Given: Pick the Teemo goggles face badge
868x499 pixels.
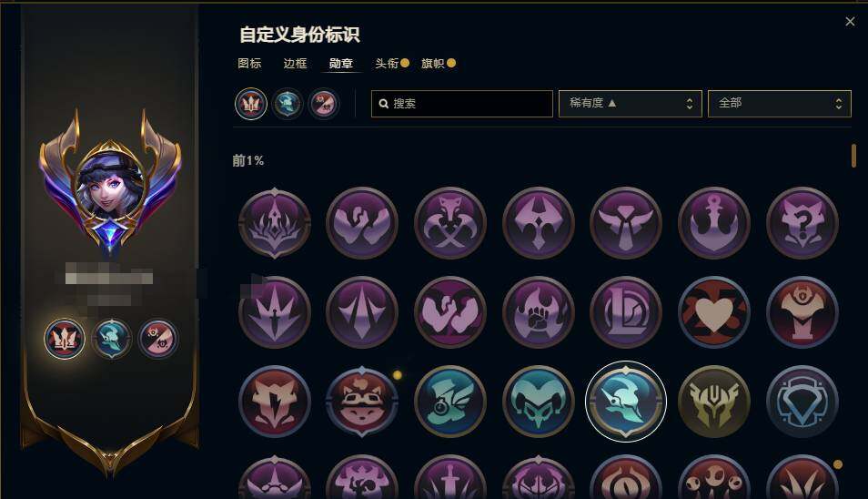Looking at the screenshot, I should [x=362, y=402].
